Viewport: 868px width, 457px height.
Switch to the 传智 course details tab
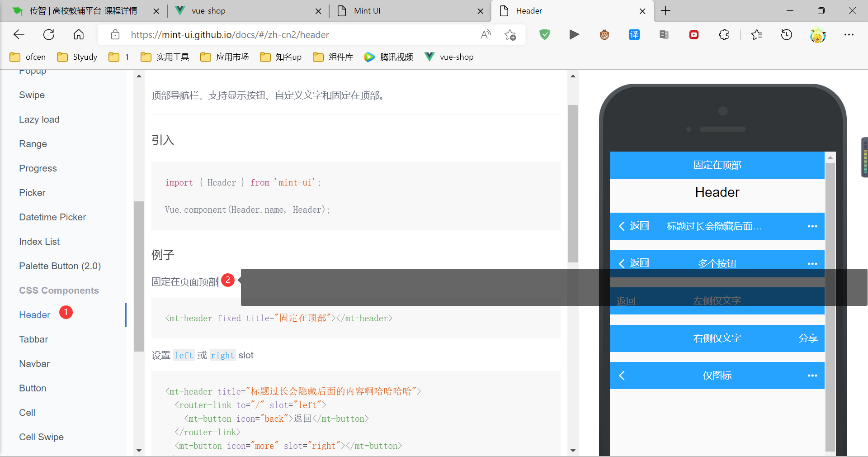(x=84, y=11)
